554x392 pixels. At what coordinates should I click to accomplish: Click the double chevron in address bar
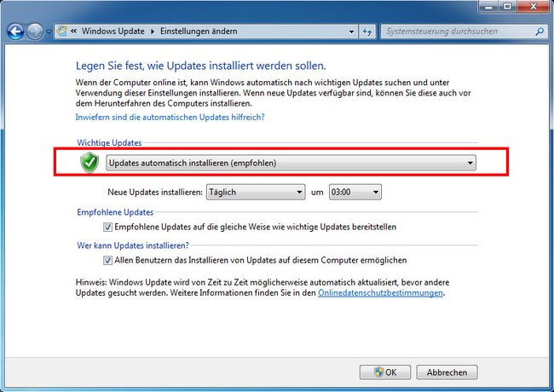73,31
